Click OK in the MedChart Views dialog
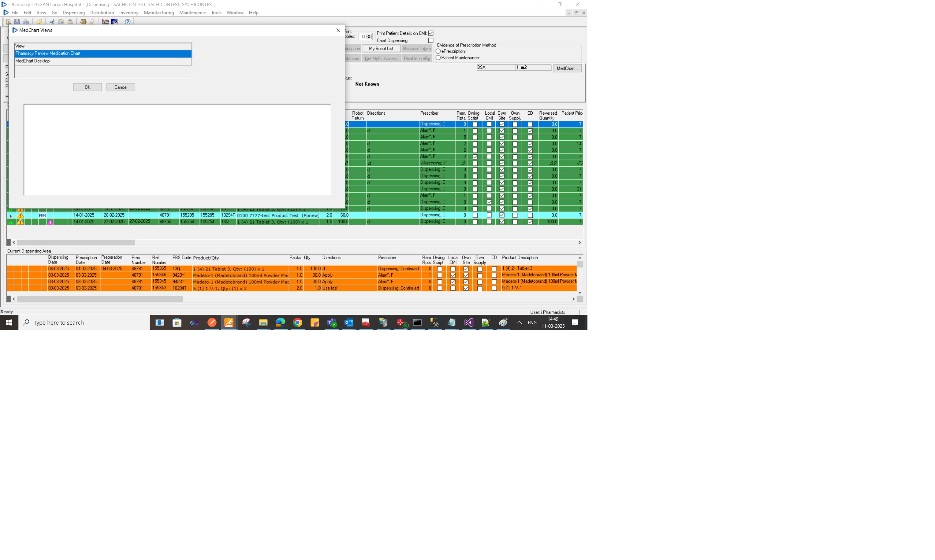935x560 pixels. [87, 87]
